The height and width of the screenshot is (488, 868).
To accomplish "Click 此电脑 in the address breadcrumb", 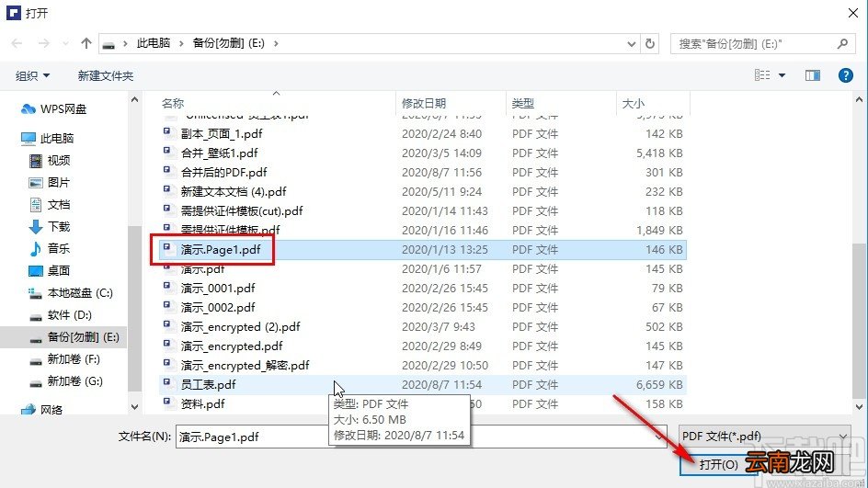I will pyautogui.click(x=154, y=43).
